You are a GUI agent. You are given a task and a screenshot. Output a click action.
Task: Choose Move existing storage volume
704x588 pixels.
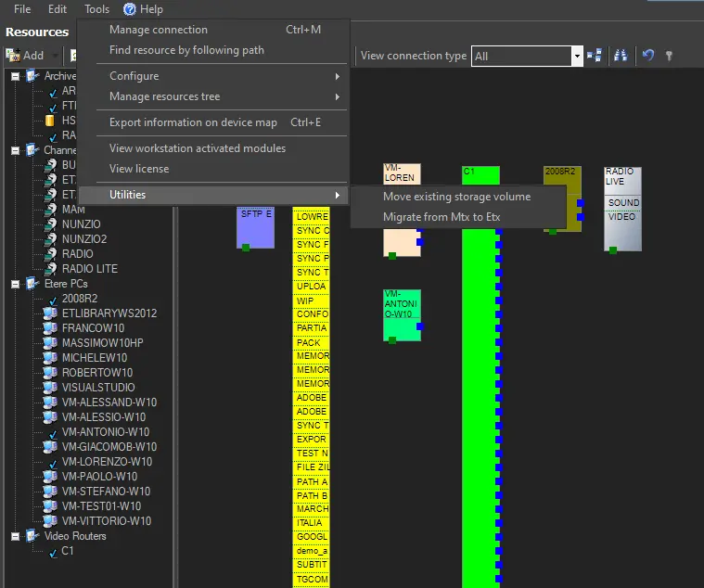pyautogui.click(x=456, y=197)
